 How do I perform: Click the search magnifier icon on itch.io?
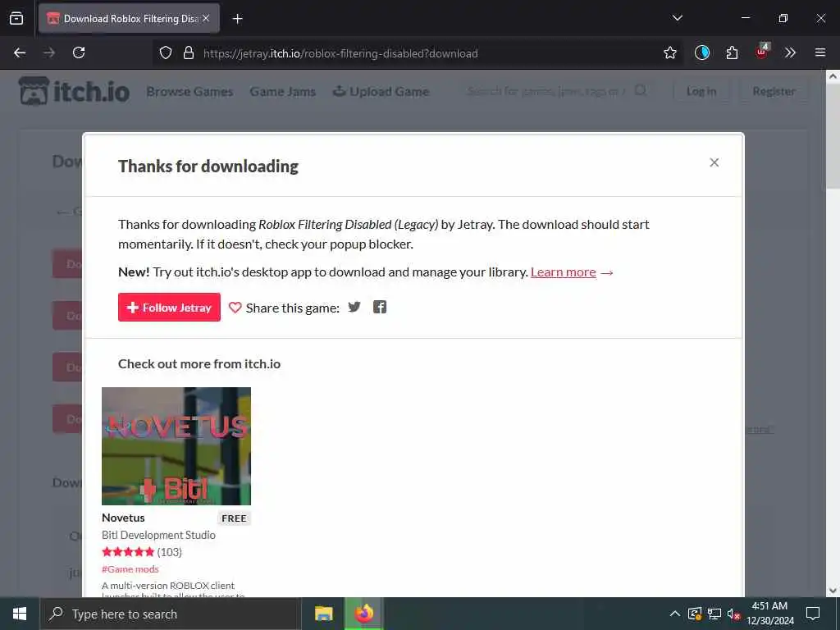point(640,90)
